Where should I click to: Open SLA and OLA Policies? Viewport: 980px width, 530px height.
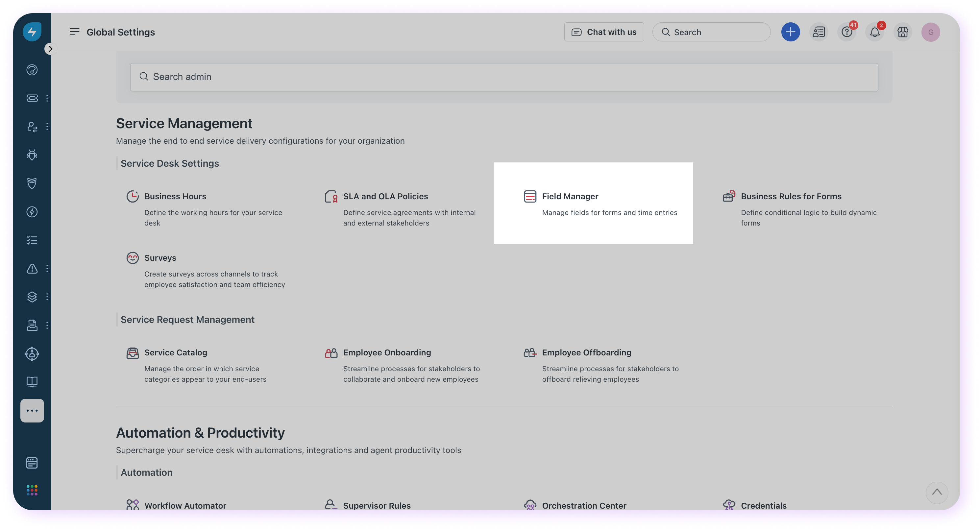pyautogui.click(x=385, y=196)
